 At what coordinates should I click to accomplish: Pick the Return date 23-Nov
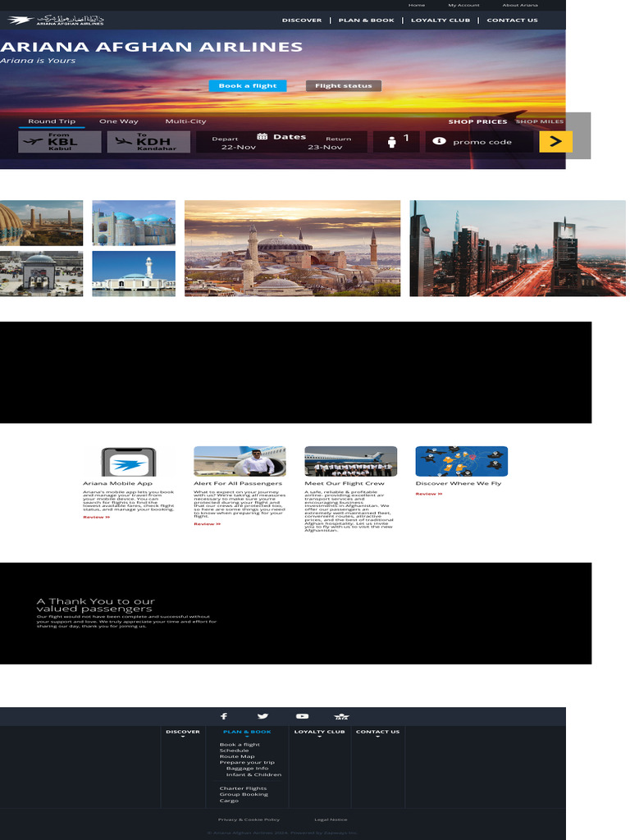(325, 147)
